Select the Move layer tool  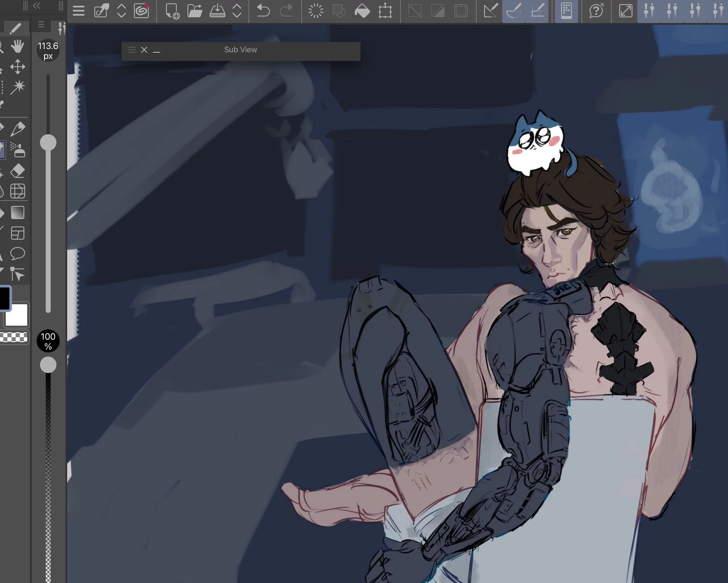(x=17, y=67)
